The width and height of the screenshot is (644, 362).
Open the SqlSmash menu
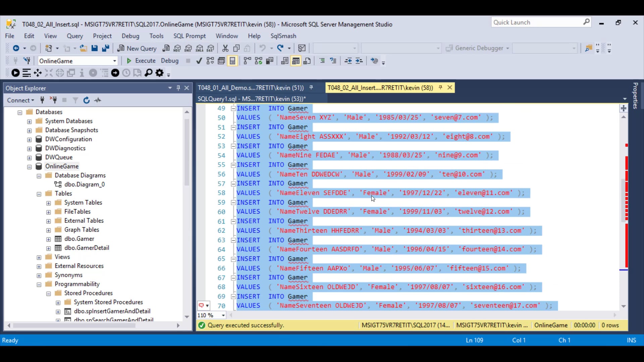click(x=283, y=36)
